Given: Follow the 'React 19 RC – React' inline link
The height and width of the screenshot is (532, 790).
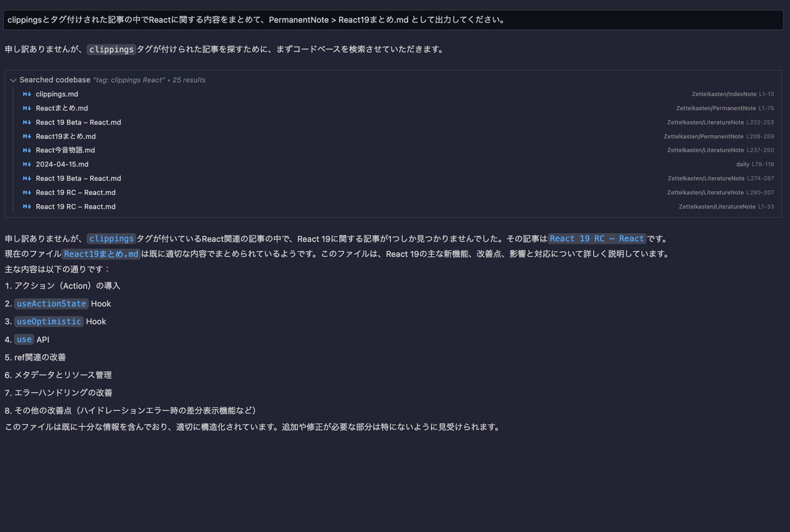Looking at the screenshot, I should coord(596,238).
